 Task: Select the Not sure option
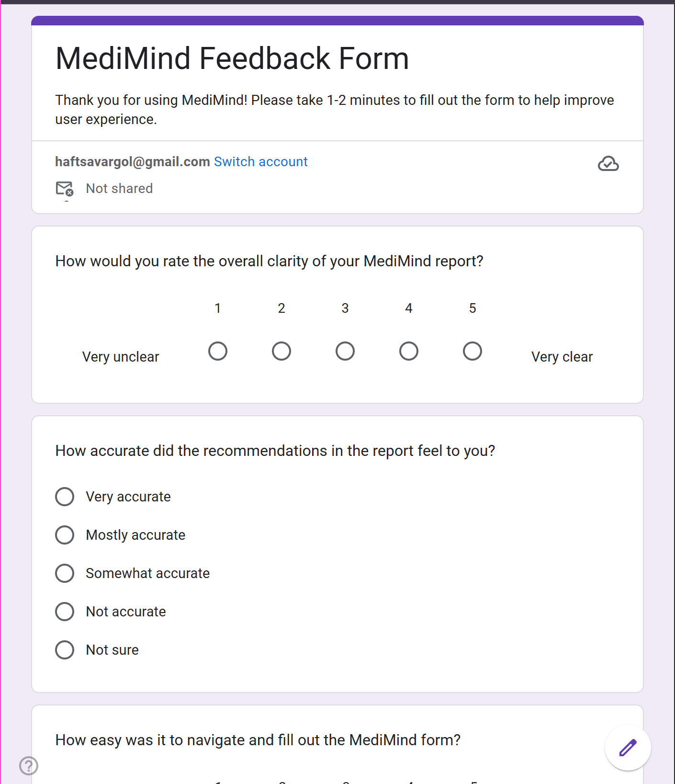[65, 650]
